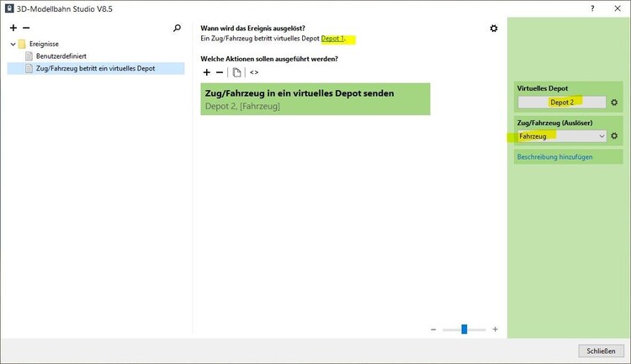Select event Zug/Fahrzeug betritt ein virtuelles Depot

coord(96,68)
